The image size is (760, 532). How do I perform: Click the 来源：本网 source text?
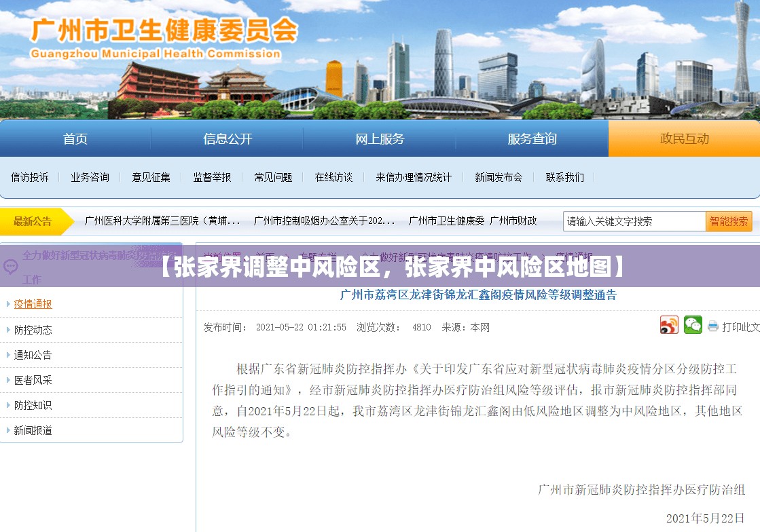click(465, 327)
